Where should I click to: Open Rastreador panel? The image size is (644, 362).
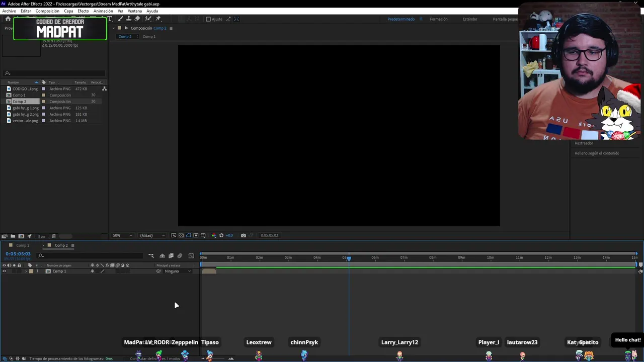click(x=584, y=143)
